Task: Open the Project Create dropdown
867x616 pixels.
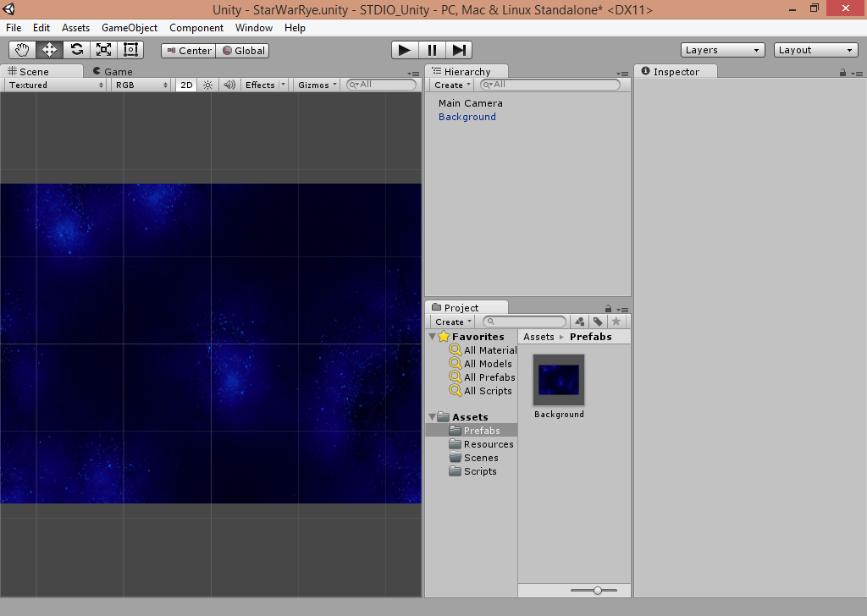Action: coord(452,322)
